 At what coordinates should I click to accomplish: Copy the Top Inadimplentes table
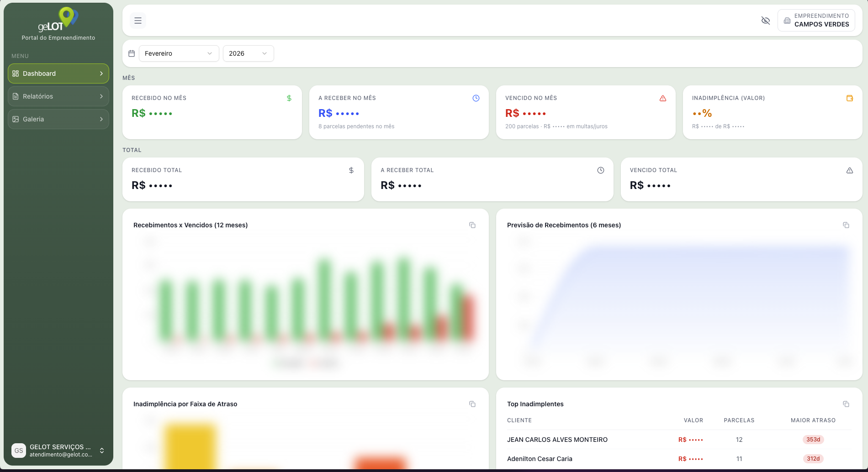(846, 404)
